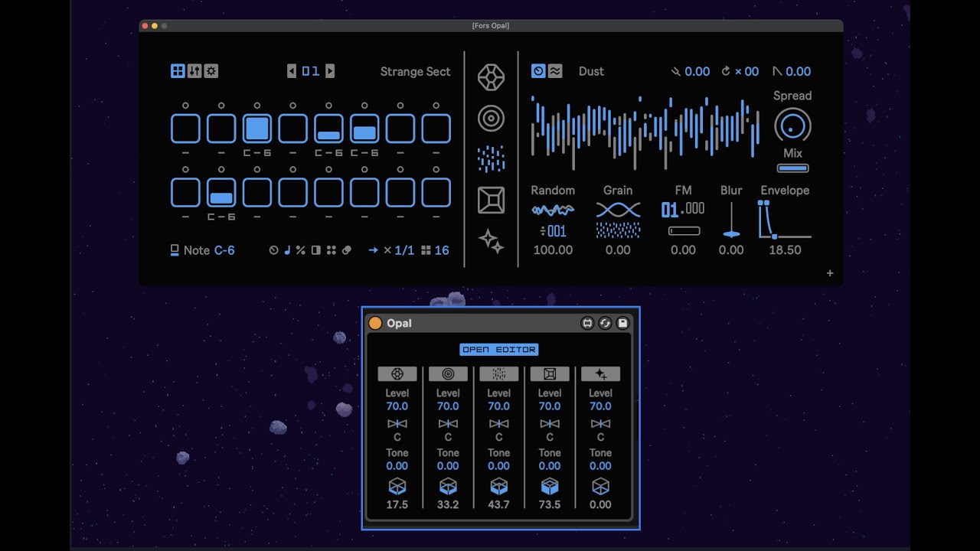
Task: Toggle the small circle above the first bottom-row step
Action: click(x=185, y=169)
